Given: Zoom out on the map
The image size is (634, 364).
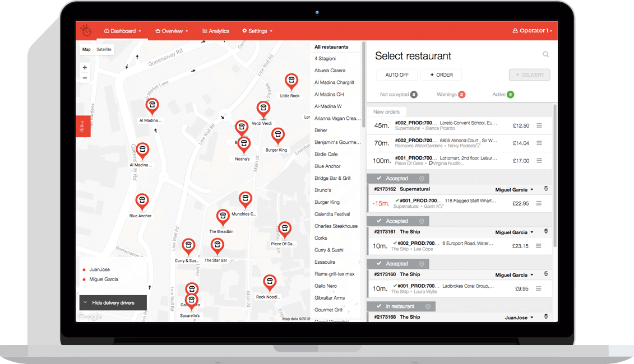Looking at the screenshot, I should click(85, 78).
